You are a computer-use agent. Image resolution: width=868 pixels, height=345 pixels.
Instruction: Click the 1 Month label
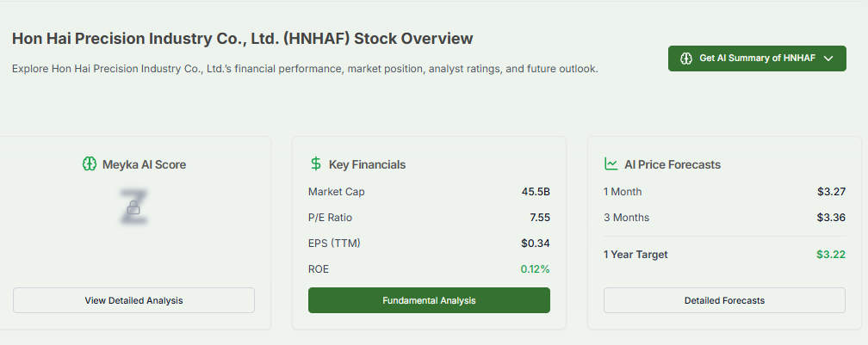coord(623,192)
